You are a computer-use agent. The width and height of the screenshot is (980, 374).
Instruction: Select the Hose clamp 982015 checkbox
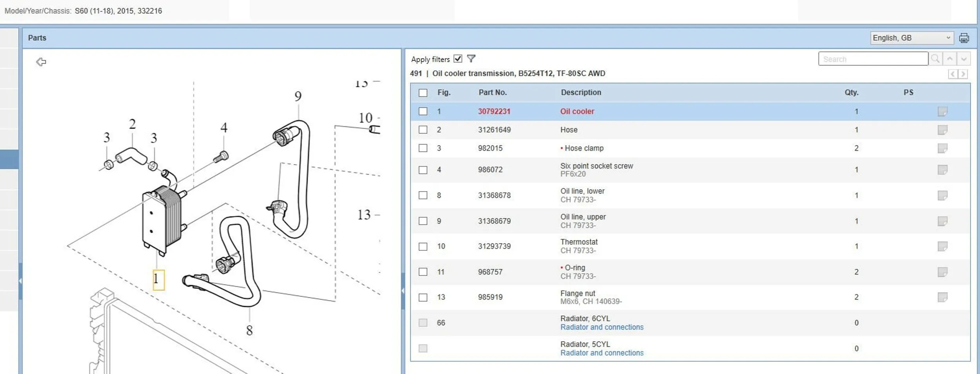point(423,148)
